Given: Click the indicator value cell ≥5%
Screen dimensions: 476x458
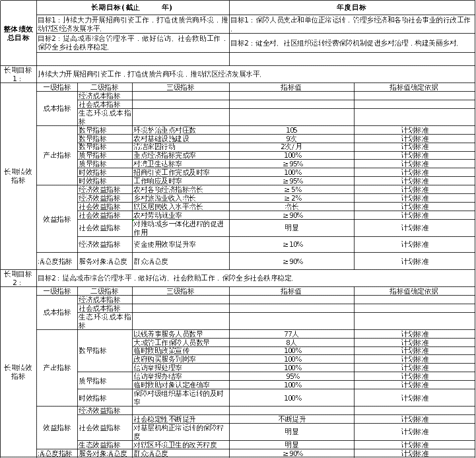Looking at the screenshot, I should point(292,189).
